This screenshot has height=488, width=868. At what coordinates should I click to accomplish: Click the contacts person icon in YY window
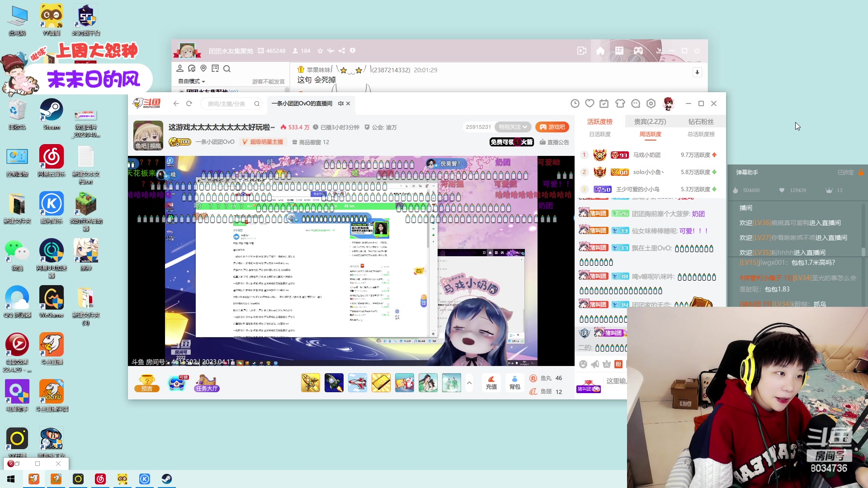click(x=180, y=68)
